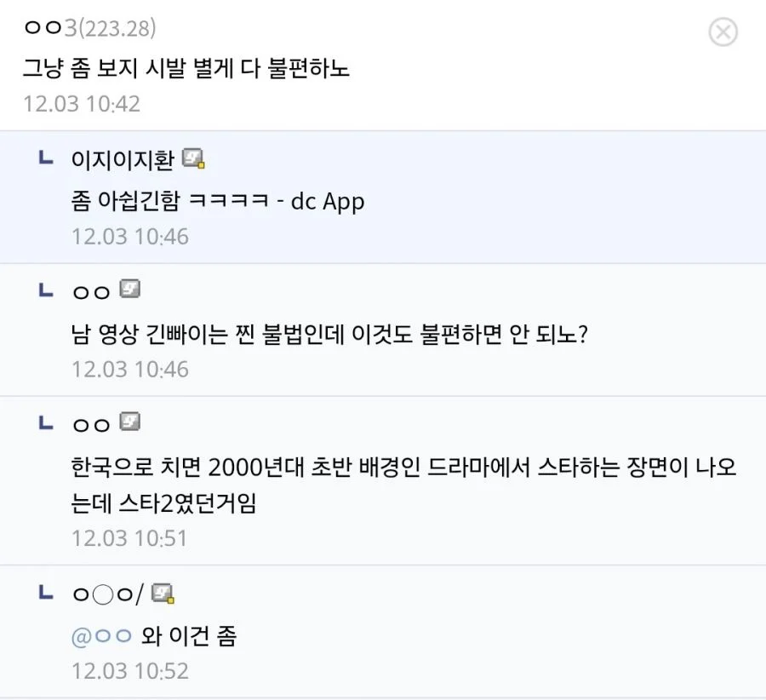Click the circled X delete icon
The width and height of the screenshot is (766, 700).
(723, 32)
